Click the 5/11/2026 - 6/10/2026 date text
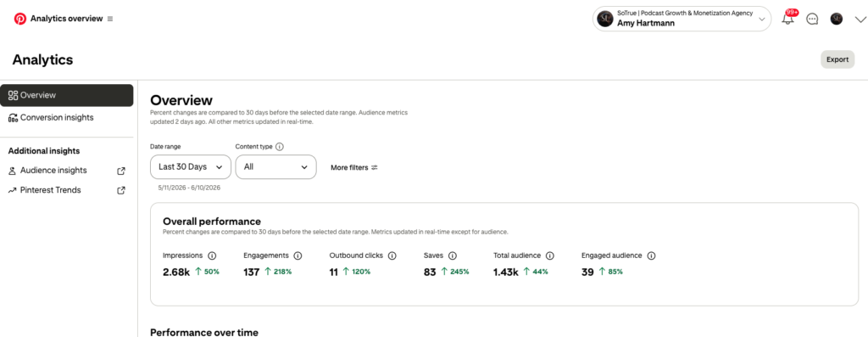Image resolution: width=868 pixels, height=337 pixels. coord(189,188)
